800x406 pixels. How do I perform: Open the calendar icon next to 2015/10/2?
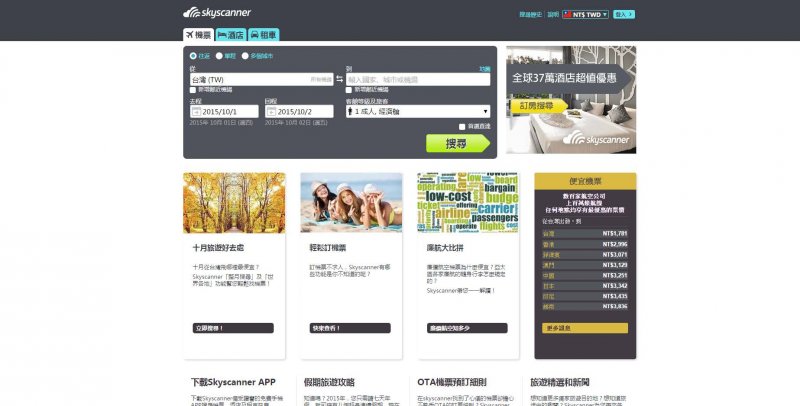point(271,112)
